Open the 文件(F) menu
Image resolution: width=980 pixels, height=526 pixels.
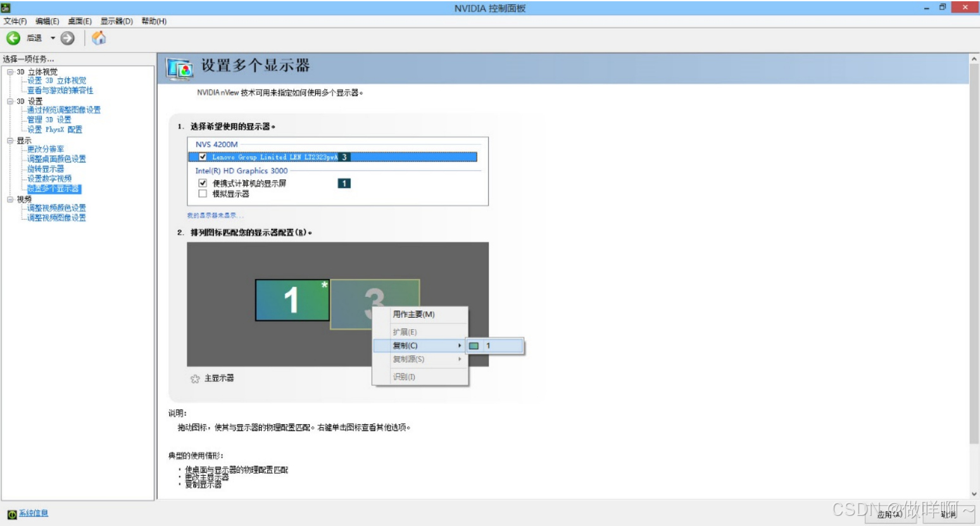click(15, 21)
